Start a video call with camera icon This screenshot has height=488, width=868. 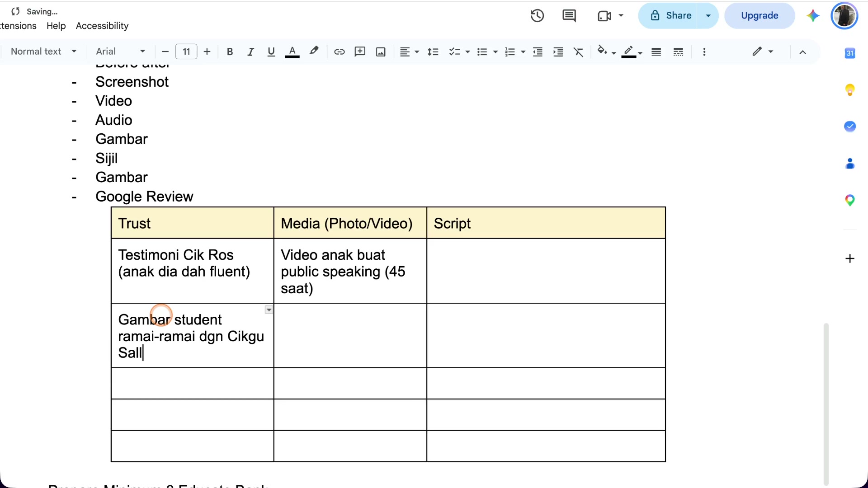[604, 16]
